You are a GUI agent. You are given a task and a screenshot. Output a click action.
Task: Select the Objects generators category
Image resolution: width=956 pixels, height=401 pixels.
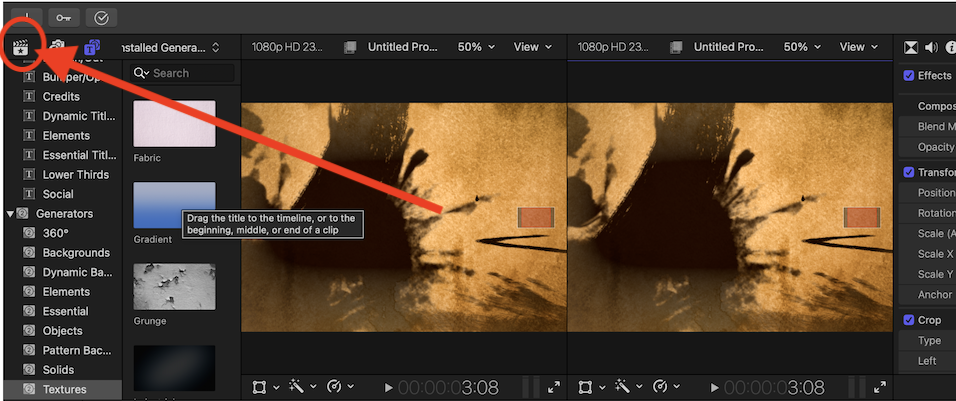[63, 330]
